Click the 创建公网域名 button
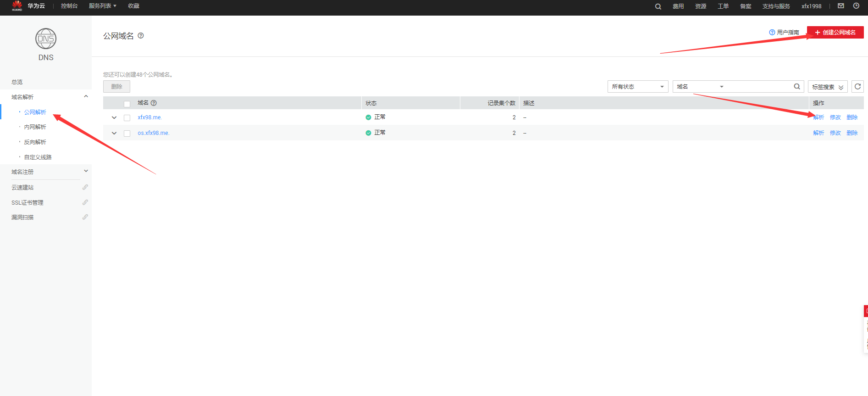This screenshot has width=868, height=396. point(835,32)
